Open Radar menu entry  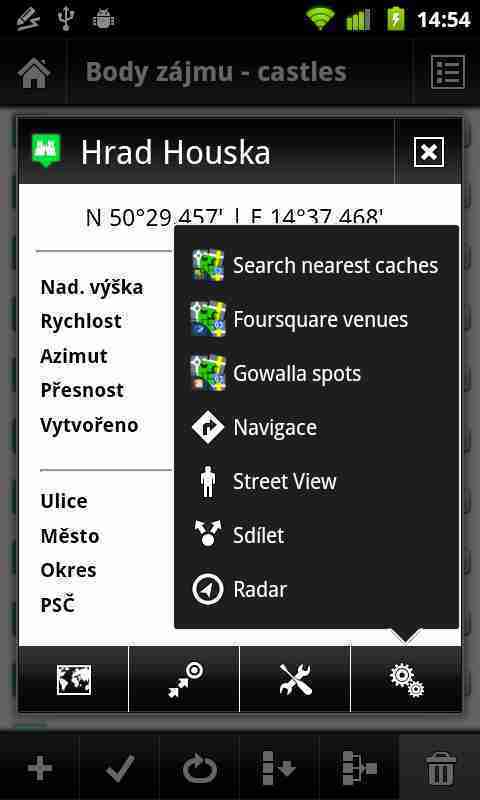pyautogui.click(x=316, y=590)
